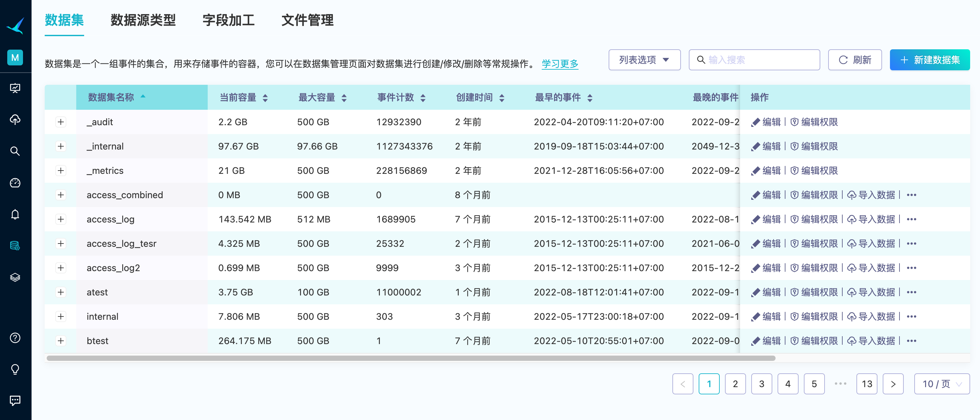Expand the access_combined row details

coord(61,195)
